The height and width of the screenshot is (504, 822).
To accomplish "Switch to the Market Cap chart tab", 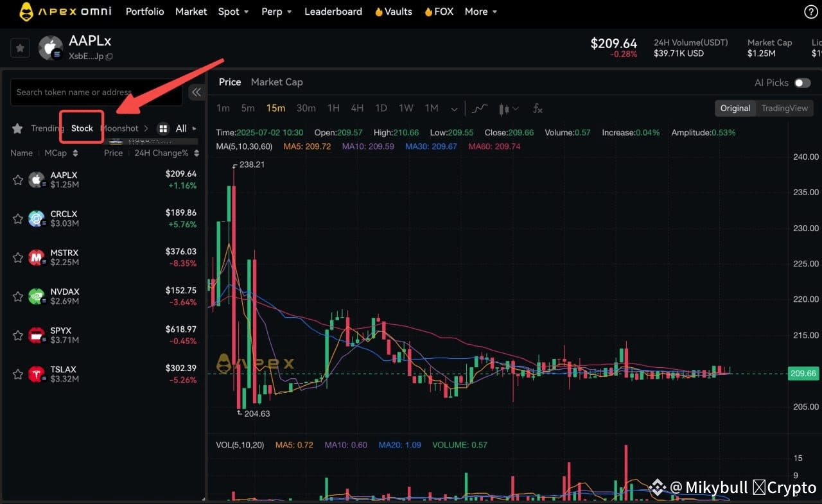I will tap(277, 82).
